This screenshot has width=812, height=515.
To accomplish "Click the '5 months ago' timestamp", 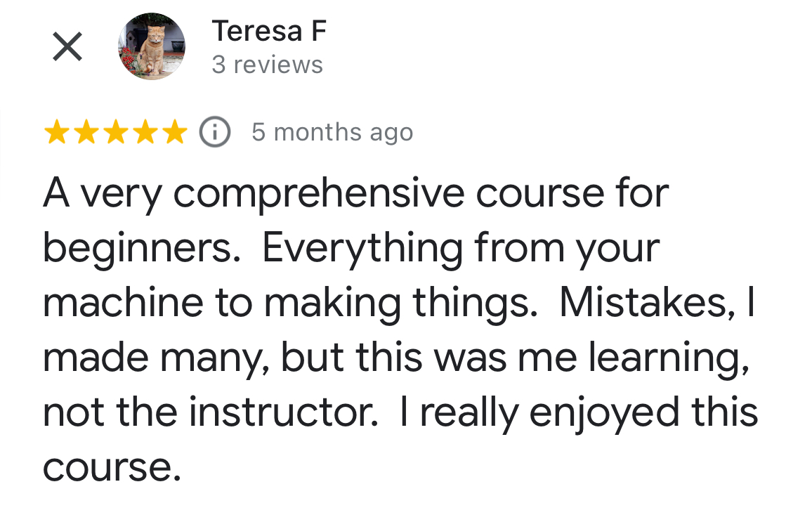I will click(x=332, y=133).
